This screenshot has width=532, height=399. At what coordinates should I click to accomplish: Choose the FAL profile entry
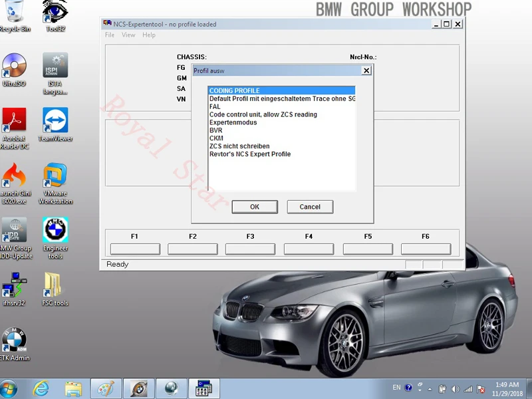pos(215,106)
